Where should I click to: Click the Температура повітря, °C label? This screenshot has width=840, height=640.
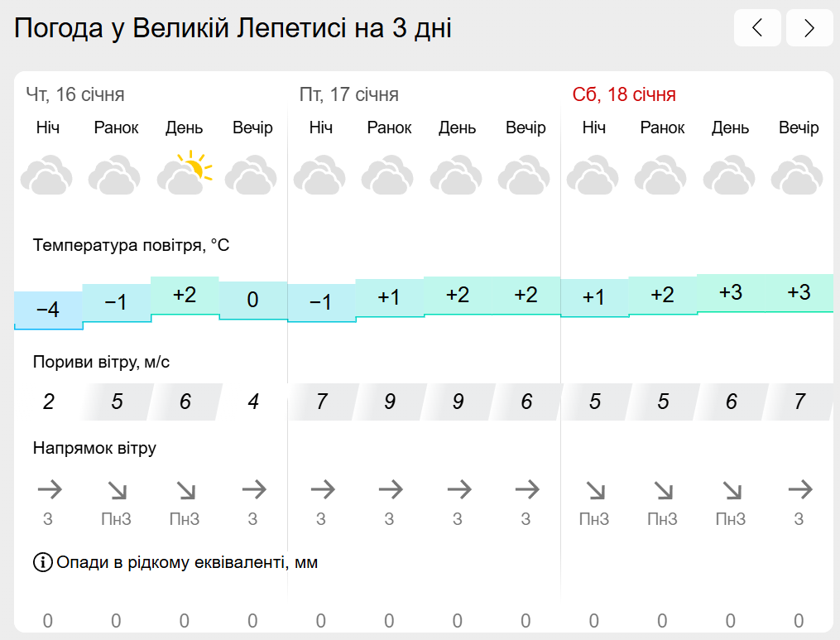(x=132, y=245)
